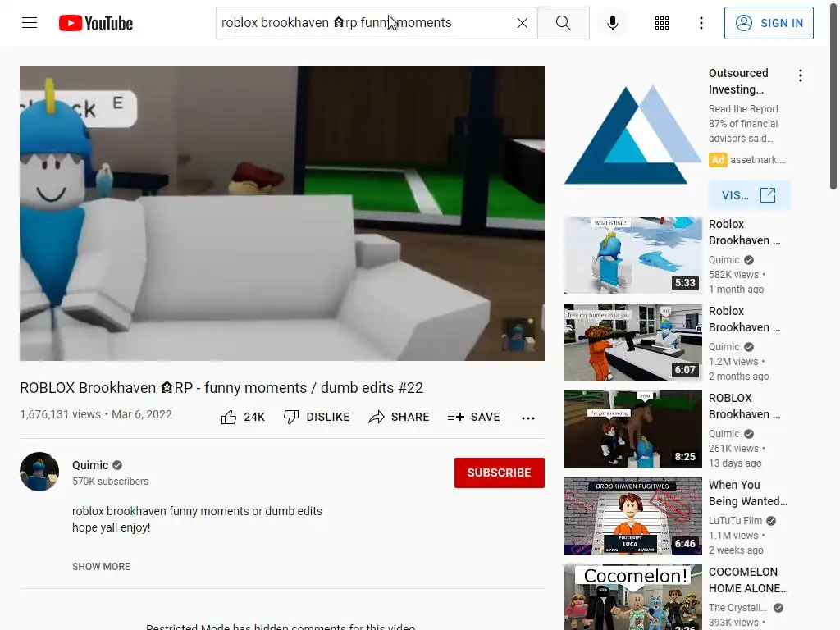Open the Quimic channel name link

coord(90,465)
